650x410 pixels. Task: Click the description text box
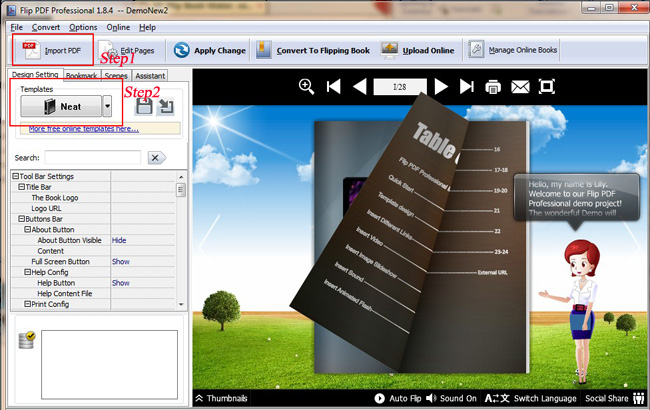[x=109, y=364]
